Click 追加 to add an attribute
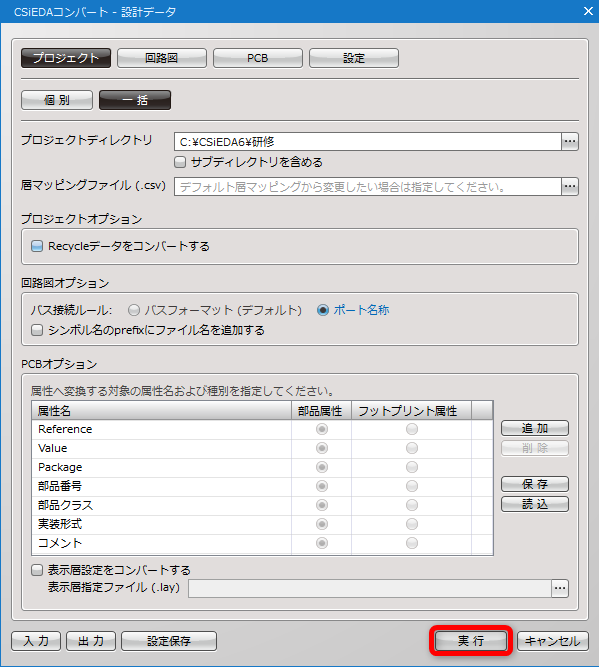599x667 pixels. [535, 428]
